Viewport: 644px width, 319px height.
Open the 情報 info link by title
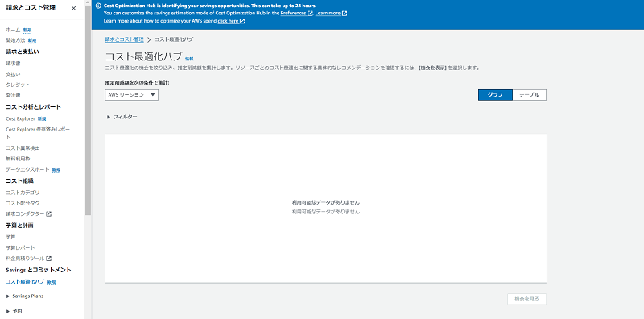[189, 59]
